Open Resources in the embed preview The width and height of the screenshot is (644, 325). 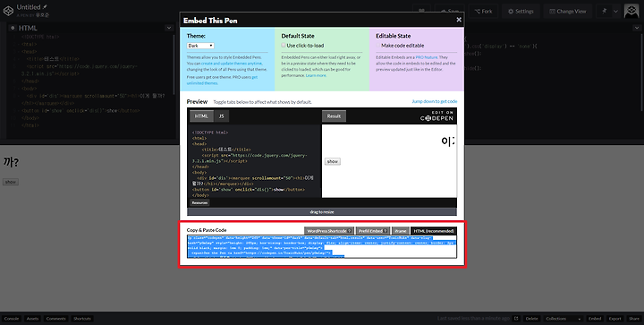[x=199, y=202]
